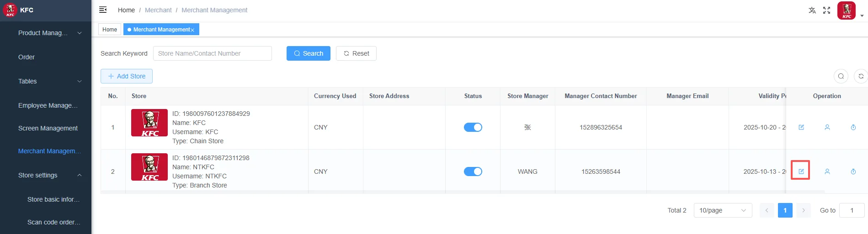
Task: Click the blue Search button
Action: (309, 53)
